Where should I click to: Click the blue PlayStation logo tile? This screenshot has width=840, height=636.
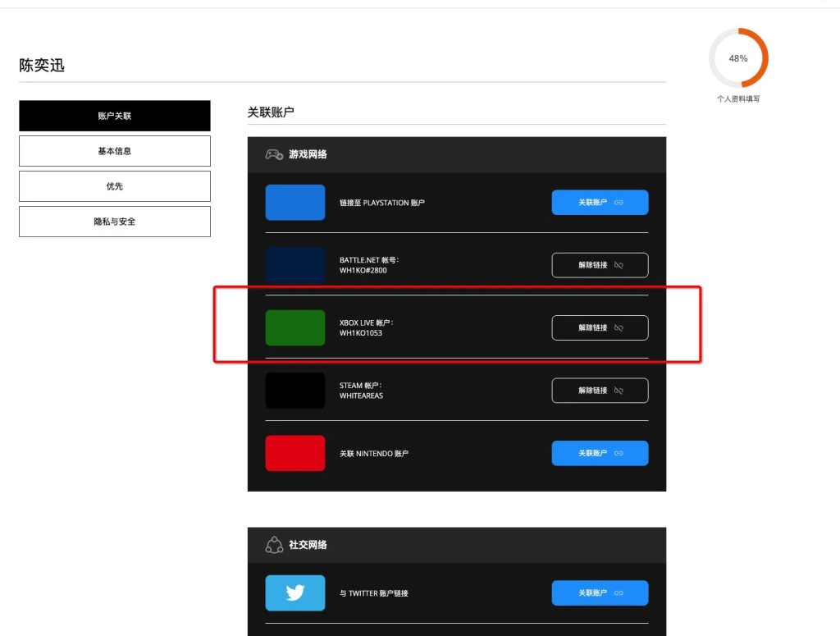tap(295, 203)
